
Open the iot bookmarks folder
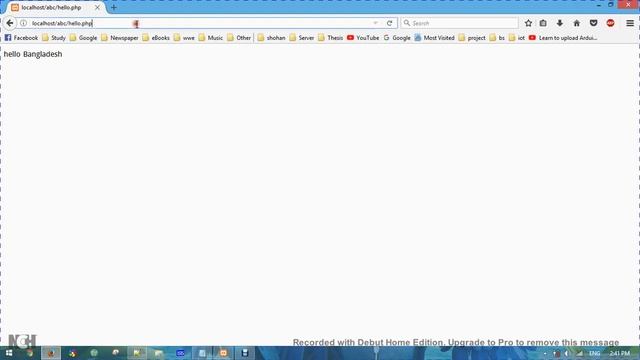(517, 38)
